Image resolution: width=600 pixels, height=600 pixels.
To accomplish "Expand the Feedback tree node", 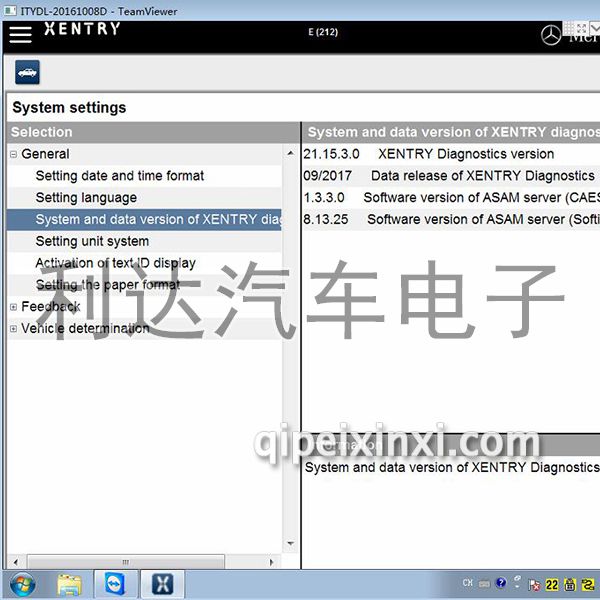I will coord(13,307).
